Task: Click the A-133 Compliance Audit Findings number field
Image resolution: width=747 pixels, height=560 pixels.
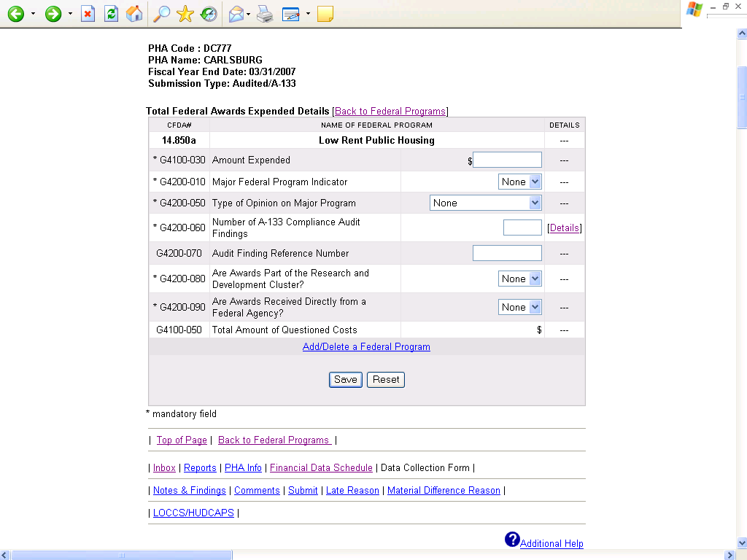Action: coord(522,227)
